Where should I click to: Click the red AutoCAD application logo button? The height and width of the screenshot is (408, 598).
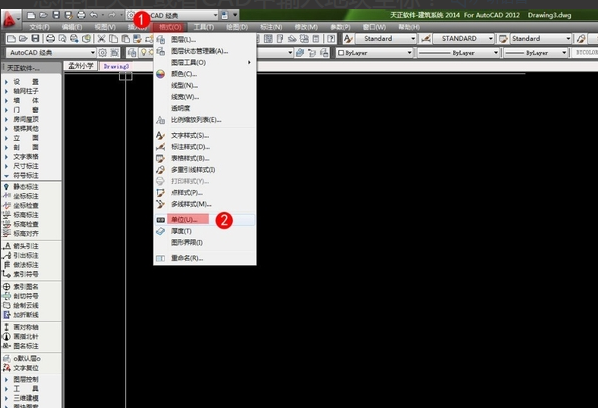click(10, 19)
